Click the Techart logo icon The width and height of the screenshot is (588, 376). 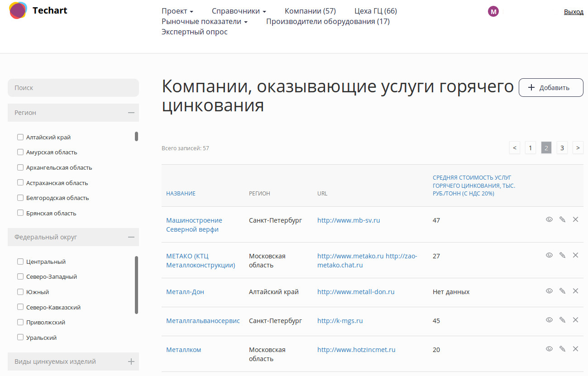[x=18, y=10]
